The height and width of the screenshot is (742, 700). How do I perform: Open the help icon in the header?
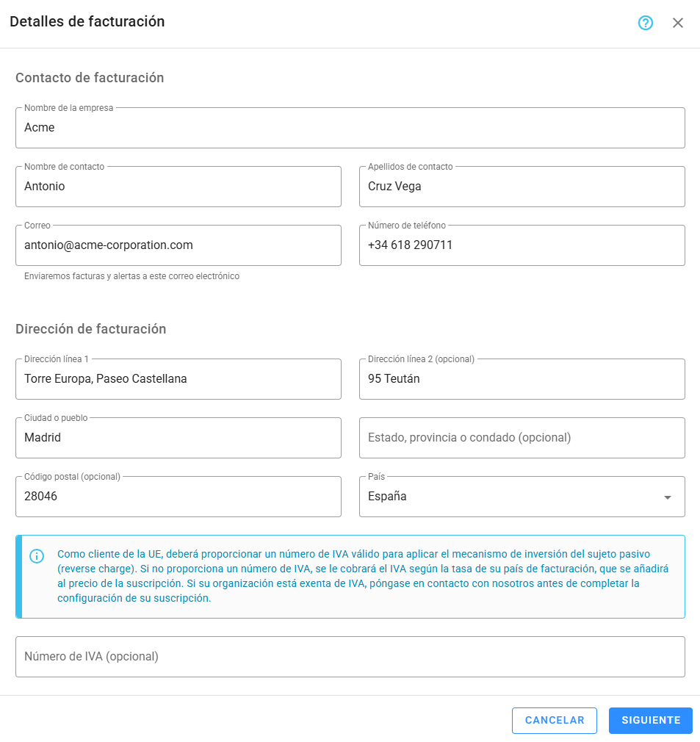point(645,23)
